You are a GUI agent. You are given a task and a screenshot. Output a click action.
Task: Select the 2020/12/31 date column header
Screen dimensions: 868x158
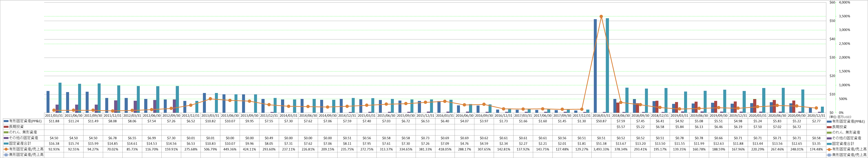pos(816,116)
